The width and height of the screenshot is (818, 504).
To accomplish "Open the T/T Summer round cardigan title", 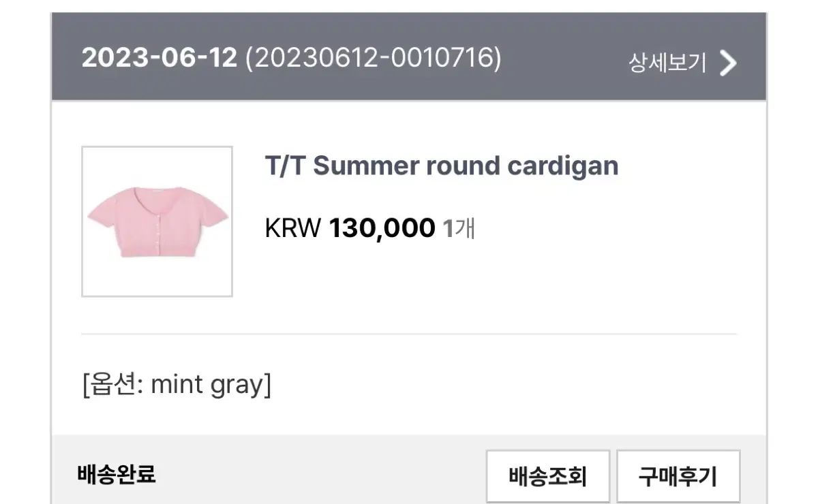I will [441, 166].
